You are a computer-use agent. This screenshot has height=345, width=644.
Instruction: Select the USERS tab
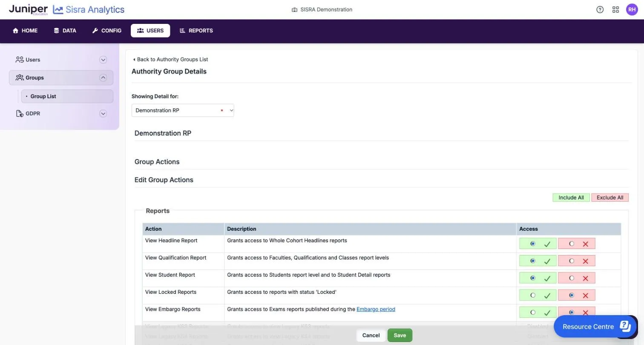pos(150,31)
